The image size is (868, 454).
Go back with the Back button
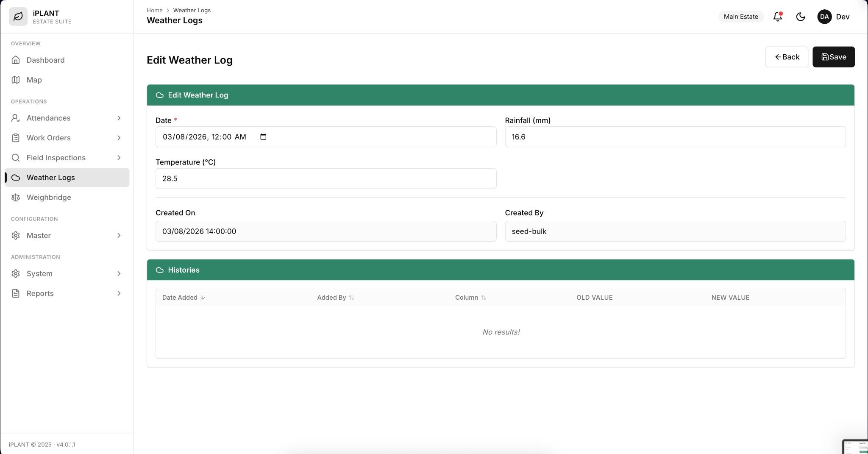(x=787, y=57)
